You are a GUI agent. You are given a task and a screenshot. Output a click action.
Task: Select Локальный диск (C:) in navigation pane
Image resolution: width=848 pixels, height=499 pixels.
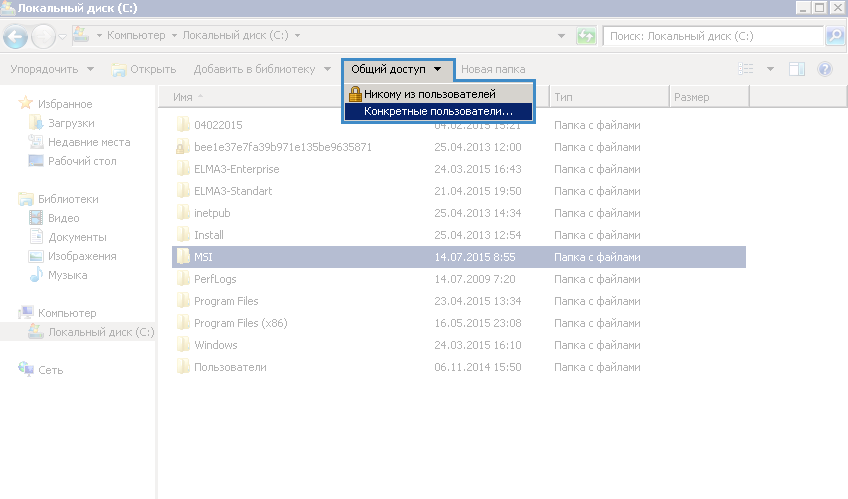point(101,332)
